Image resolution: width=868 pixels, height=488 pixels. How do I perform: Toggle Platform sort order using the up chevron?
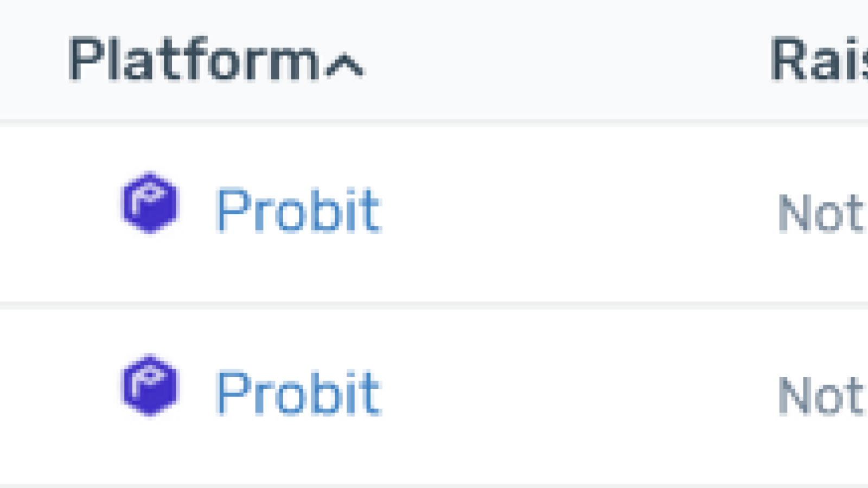(x=344, y=66)
